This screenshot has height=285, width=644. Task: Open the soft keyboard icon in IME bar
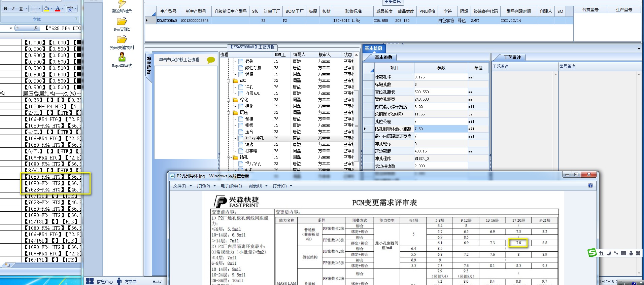623,253
